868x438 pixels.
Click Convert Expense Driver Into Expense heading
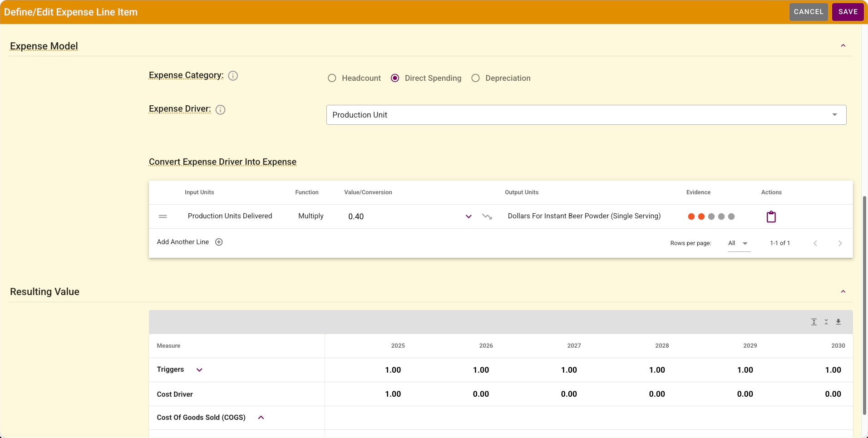click(222, 162)
